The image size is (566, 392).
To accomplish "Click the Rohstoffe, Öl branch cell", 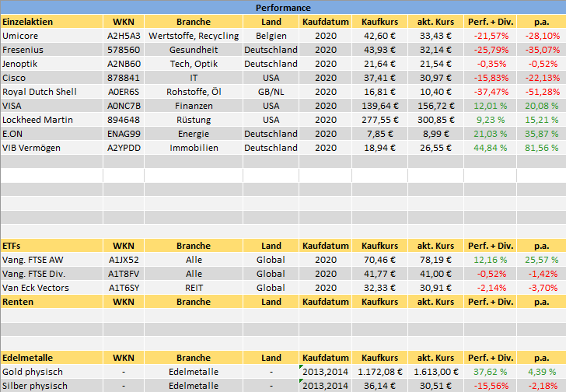I will pyautogui.click(x=194, y=92).
